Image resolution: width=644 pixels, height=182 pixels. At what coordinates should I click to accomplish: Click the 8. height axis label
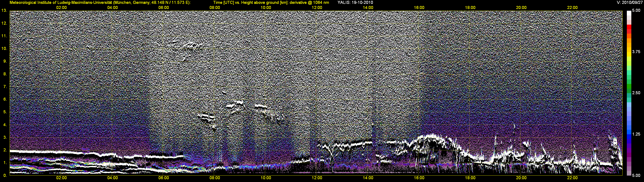click(5, 74)
